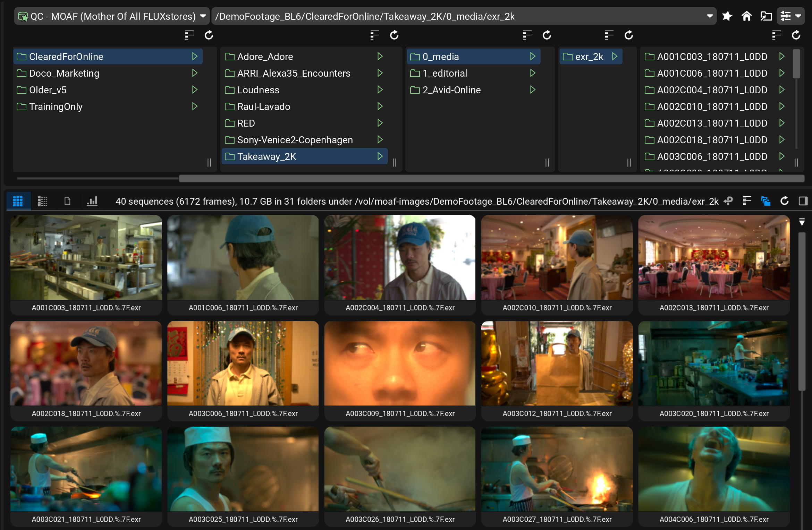Expand the Doco_Marketing folder arrow
The height and width of the screenshot is (530, 812).
click(x=195, y=73)
